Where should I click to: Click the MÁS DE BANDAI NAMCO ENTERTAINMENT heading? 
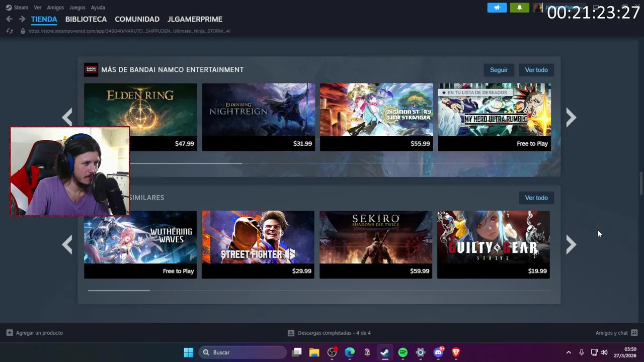(x=173, y=70)
